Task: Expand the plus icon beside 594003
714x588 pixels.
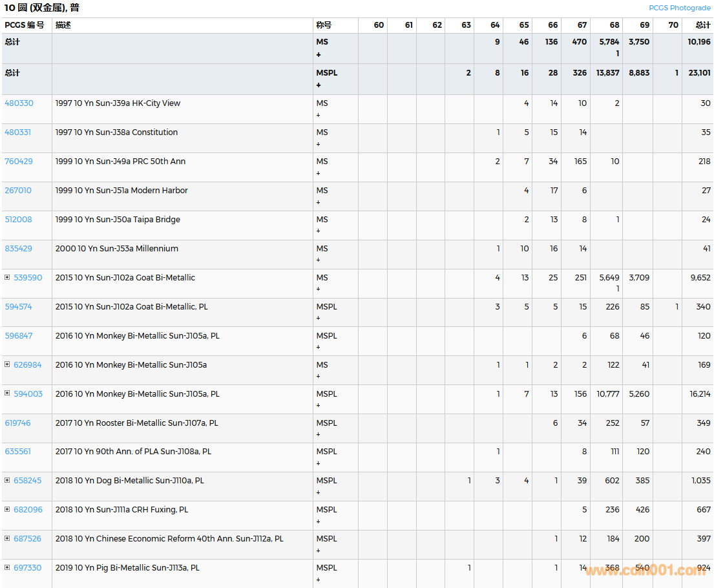Action: coord(7,394)
